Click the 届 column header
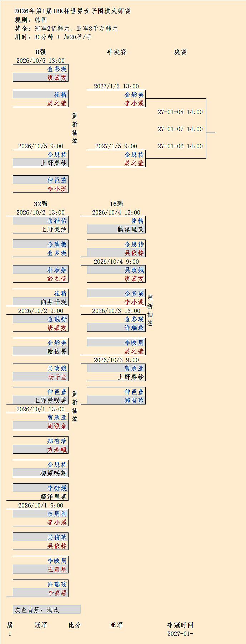 click(10, 625)
